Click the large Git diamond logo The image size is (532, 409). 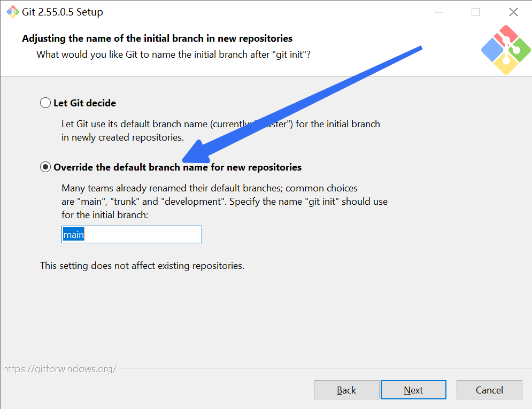[506, 50]
